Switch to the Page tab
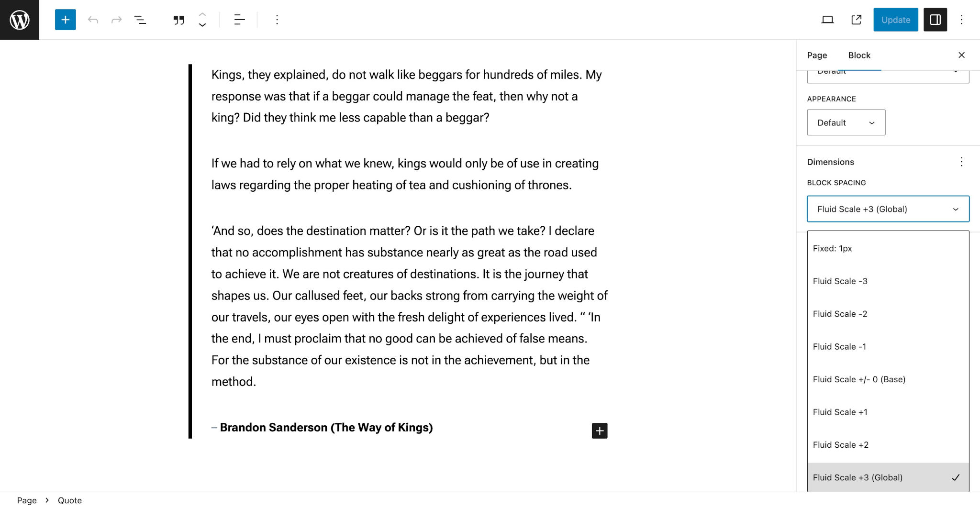 coord(817,55)
